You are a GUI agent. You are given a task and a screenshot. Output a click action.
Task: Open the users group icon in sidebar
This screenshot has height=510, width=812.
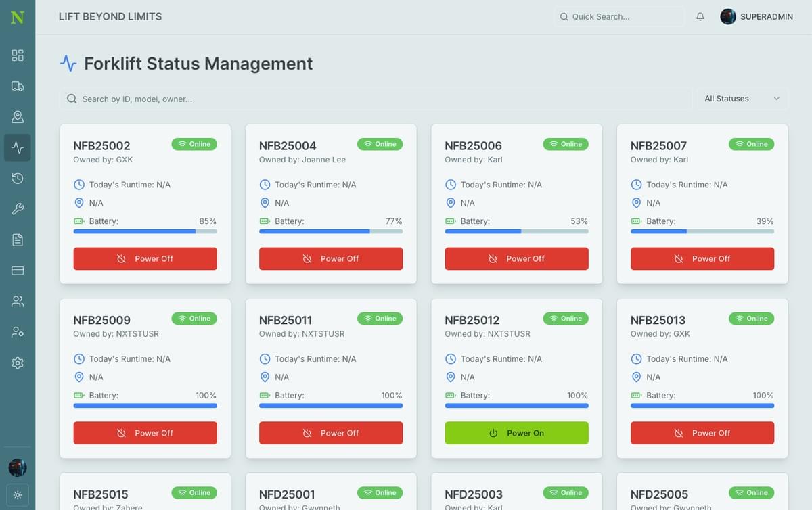(18, 302)
